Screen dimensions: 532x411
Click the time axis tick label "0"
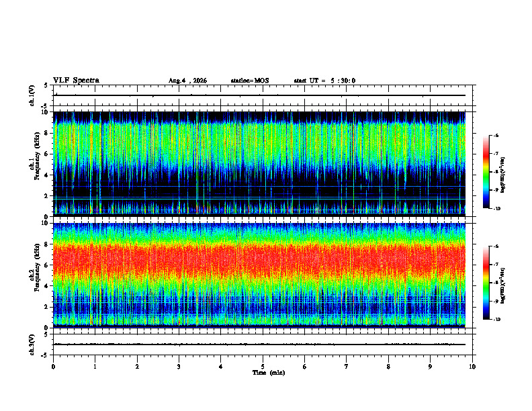(53, 367)
